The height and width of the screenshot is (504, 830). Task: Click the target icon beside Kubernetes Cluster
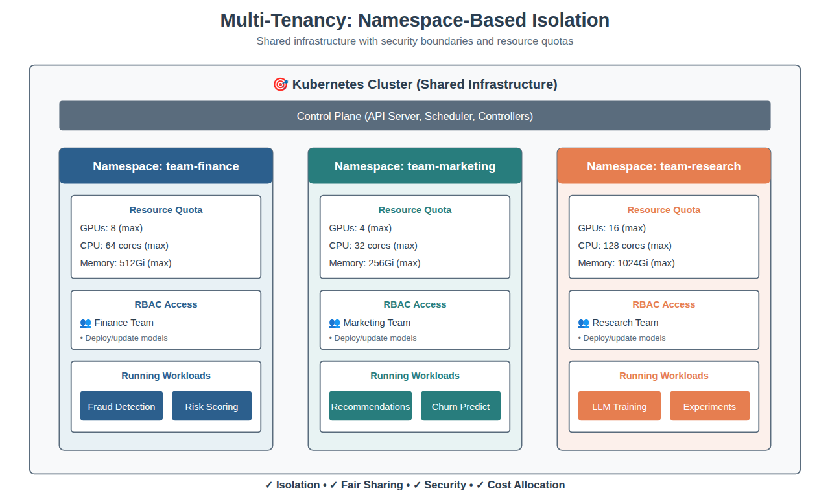point(280,84)
